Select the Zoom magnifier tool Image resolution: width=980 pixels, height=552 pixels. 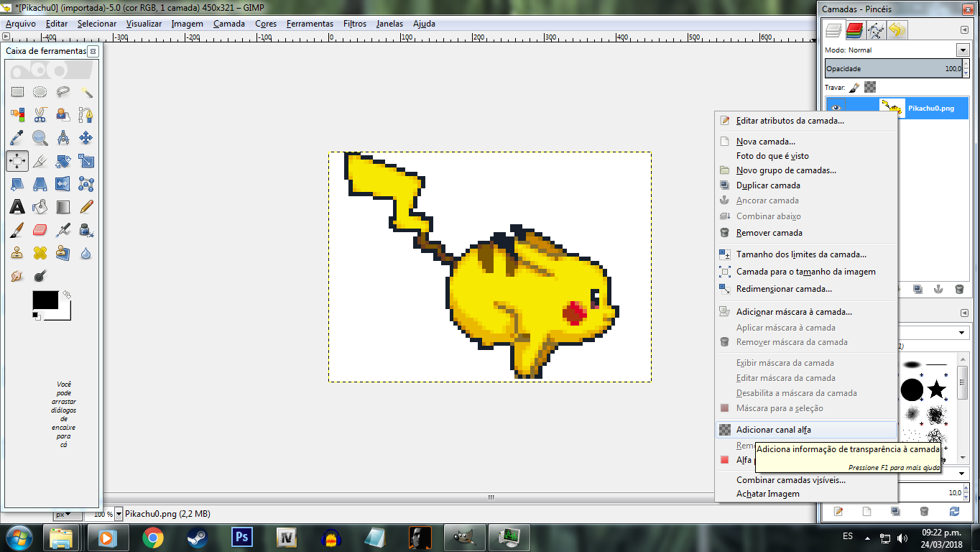click(x=40, y=138)
